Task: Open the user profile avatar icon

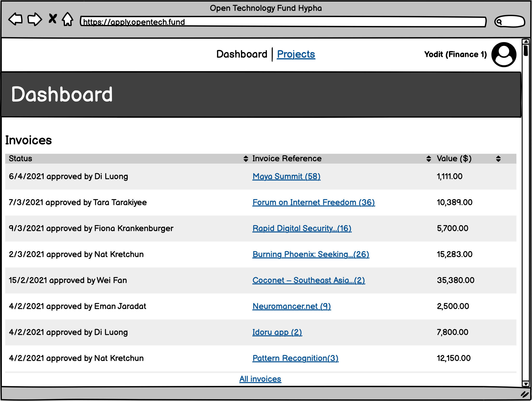Action: (503, 54)
